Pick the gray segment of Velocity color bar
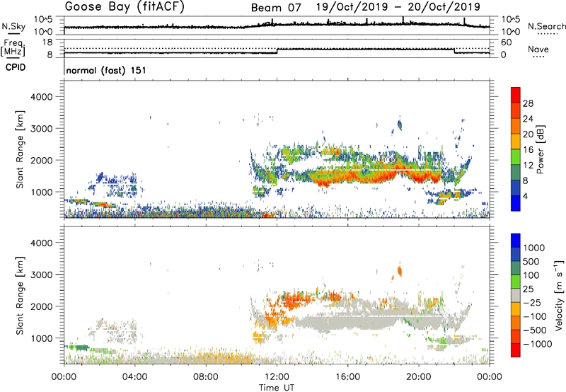The image size is (566, 392). [516, 296]
